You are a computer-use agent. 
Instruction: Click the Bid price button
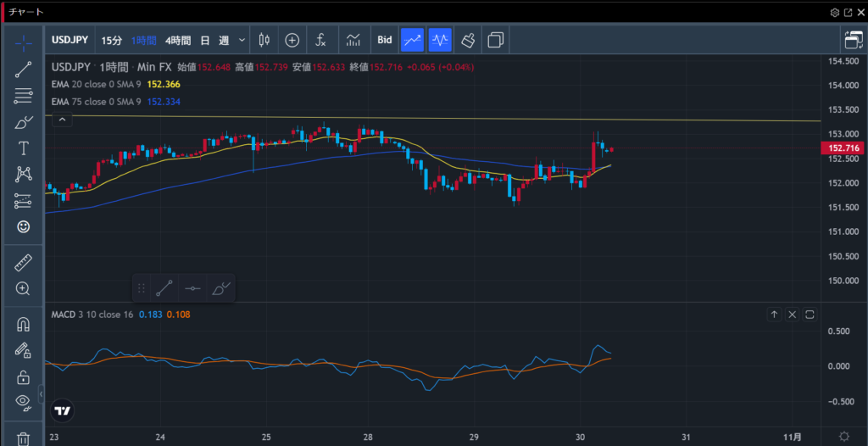(385, 40)
